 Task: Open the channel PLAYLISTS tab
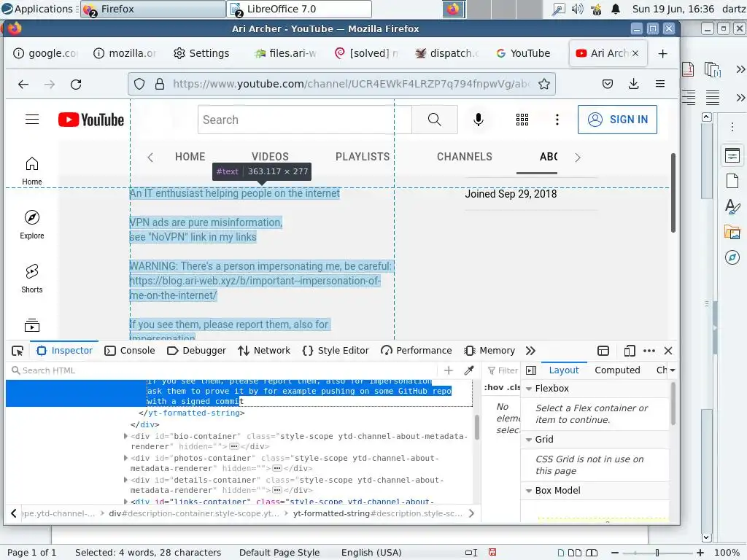pyautogui.click(x=363, y=157)
